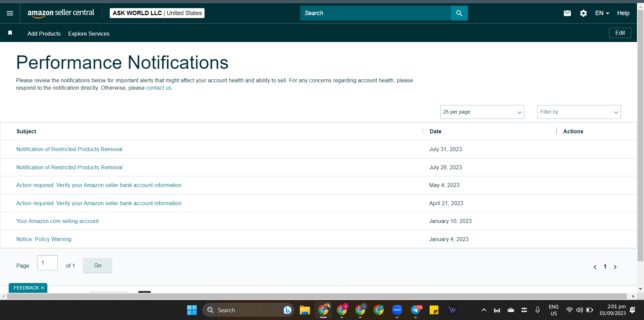644x320 pixels.
Task: Open Your Amazon.com selling account notification
Action: pyautogui.click(x=57, y=221)
